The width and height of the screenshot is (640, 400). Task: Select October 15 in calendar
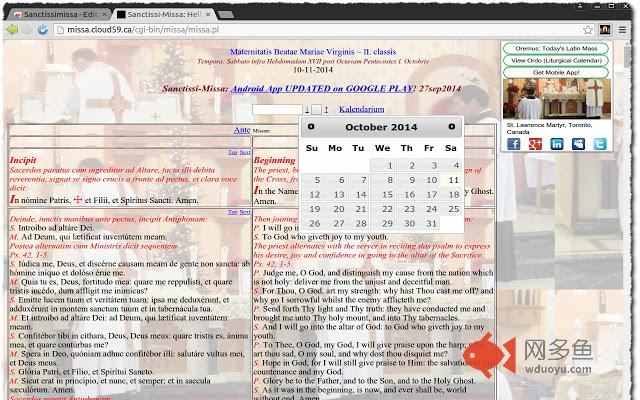(x=382, y=195)
